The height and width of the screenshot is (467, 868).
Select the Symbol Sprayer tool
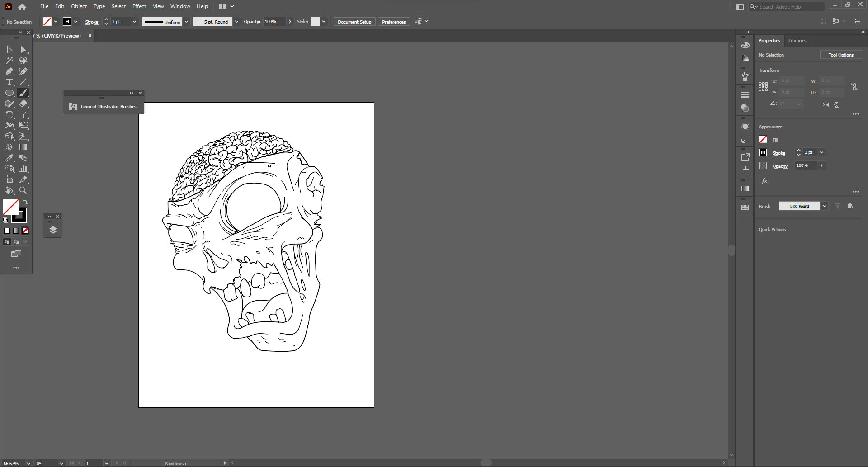9,169
